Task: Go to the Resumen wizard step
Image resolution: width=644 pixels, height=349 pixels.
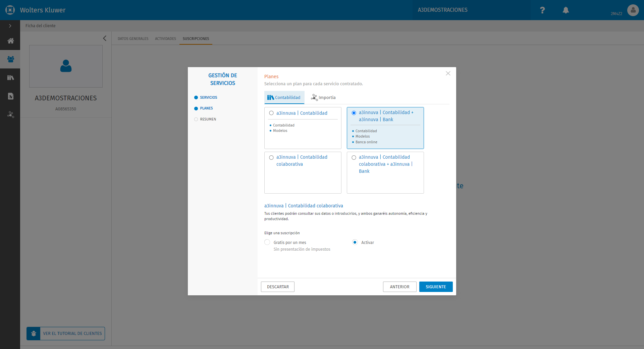Action: (205, 119)
